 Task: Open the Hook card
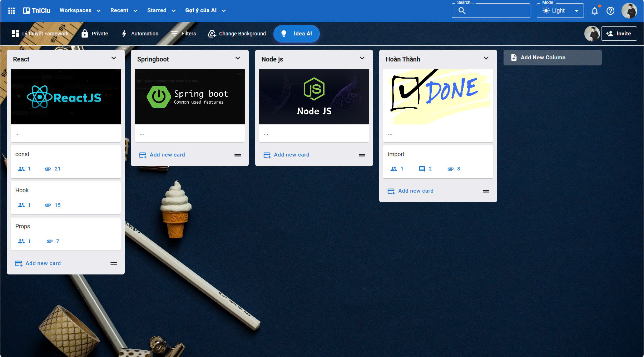pos(66,198)
